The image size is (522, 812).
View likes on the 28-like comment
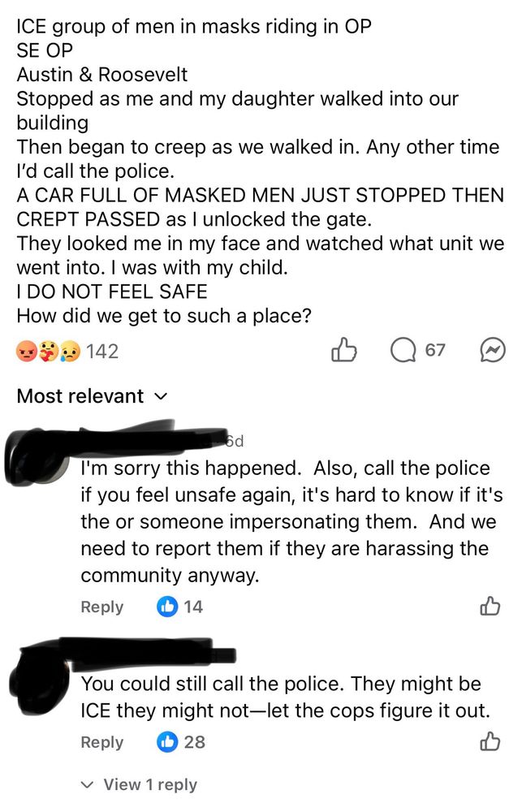(181, 742)
